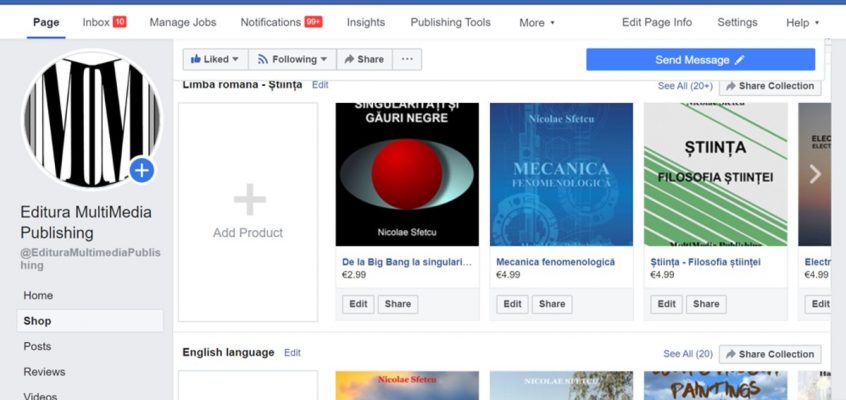Viewport: 846px width, 400px height.
Task: Click Edit beside Limba romana - Știința
Action: coord(320,85)
